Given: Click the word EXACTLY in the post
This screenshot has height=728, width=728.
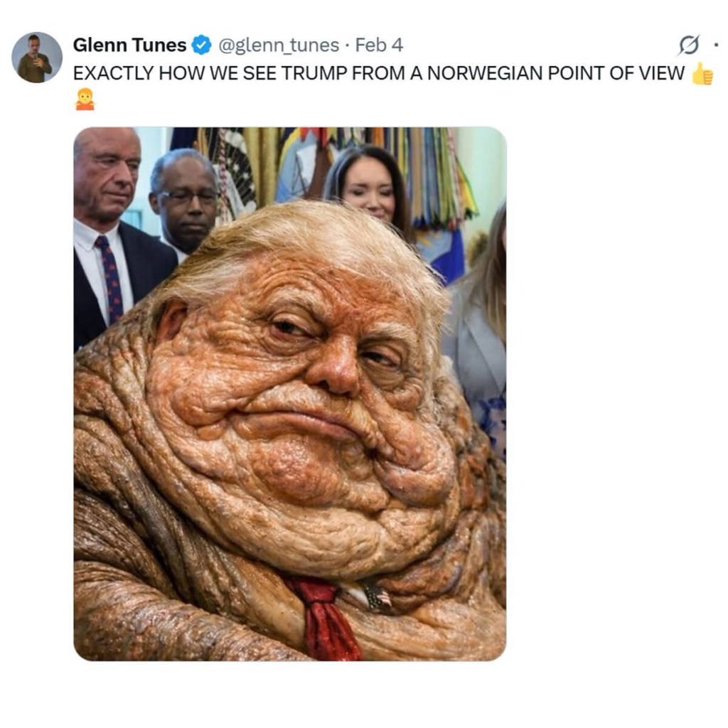Looking at the screenshot, I should click(113, 73).
